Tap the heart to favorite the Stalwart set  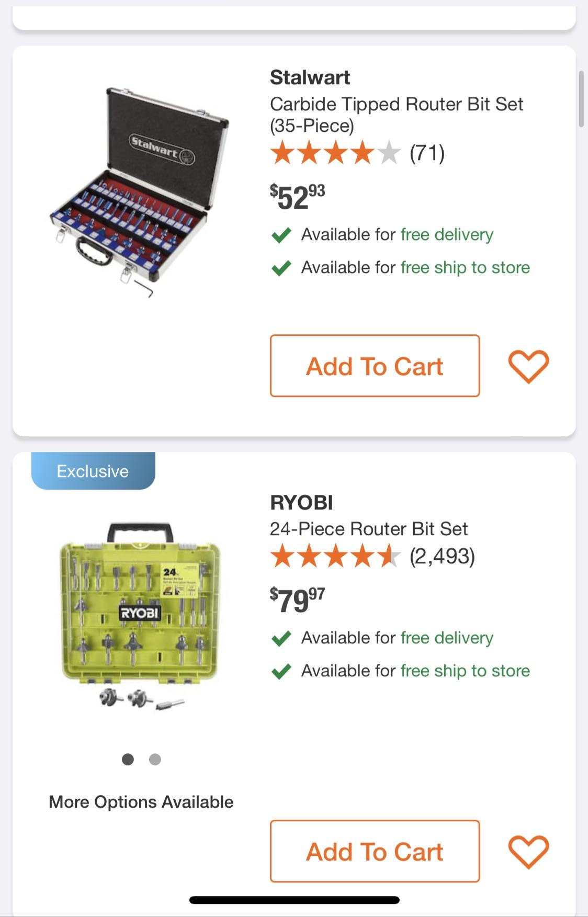coord(530,365)
